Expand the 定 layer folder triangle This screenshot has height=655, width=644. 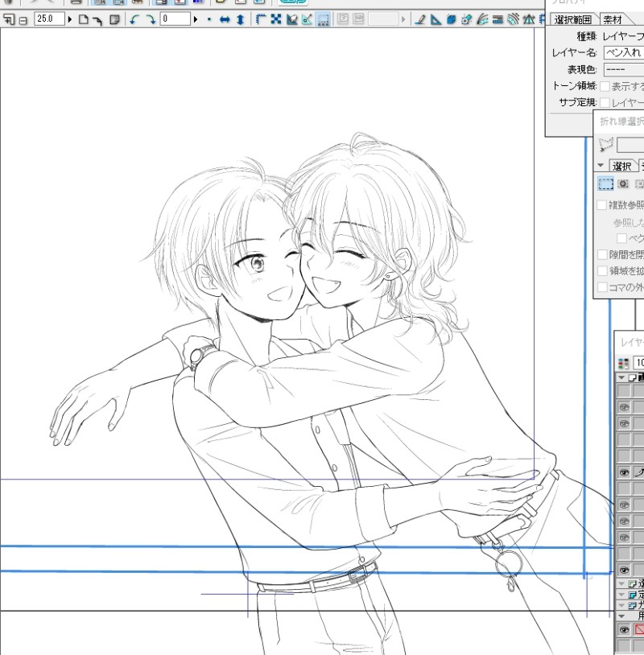(x=621, y=595)
